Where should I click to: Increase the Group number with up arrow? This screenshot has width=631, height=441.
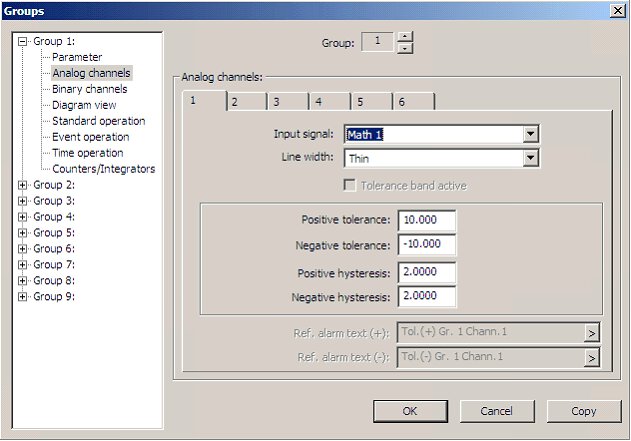pyautogui.click(x=404, y=37)
